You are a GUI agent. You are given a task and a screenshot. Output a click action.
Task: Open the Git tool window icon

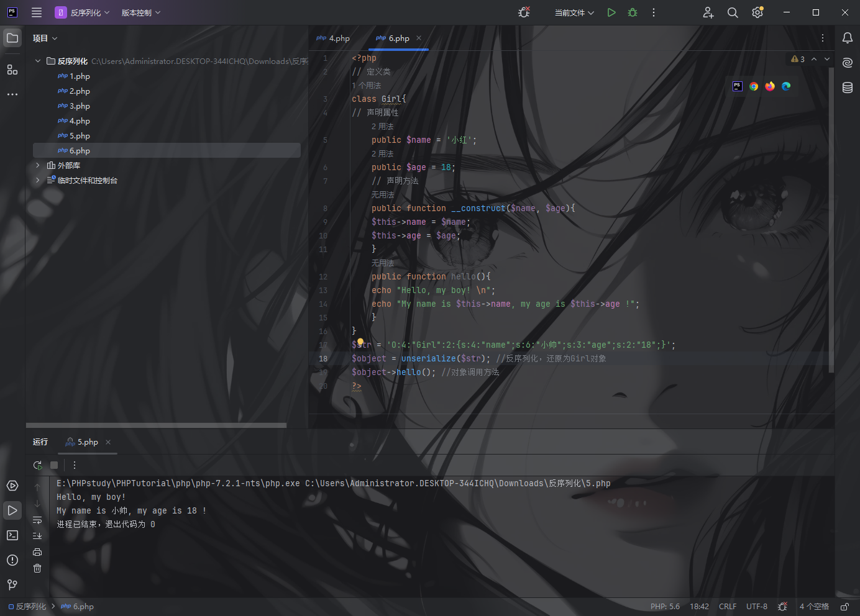click(12, 585)
